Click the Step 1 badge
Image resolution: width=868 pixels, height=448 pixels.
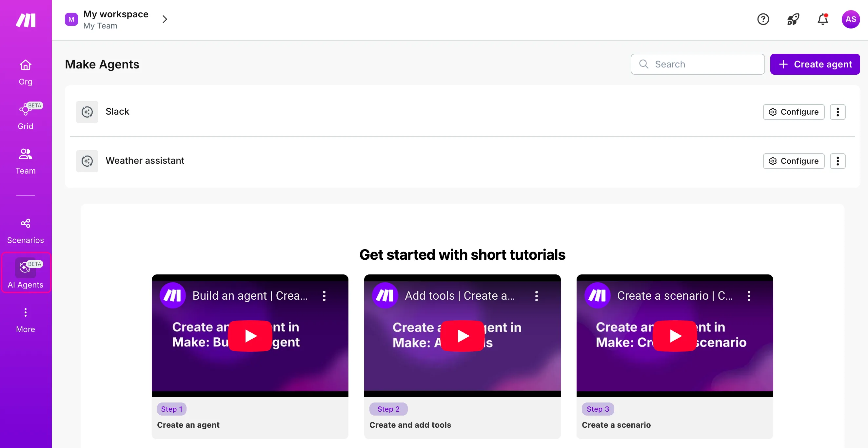[171, 409]
